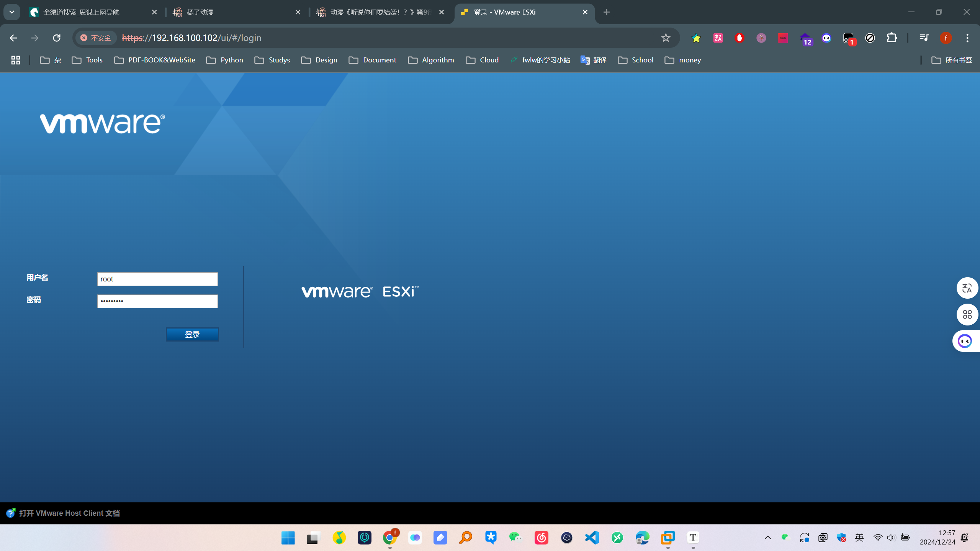The width and height of the screenshot is (980, 551).
Task: Open the Python bookmark folder
Action: pos(225,60)
